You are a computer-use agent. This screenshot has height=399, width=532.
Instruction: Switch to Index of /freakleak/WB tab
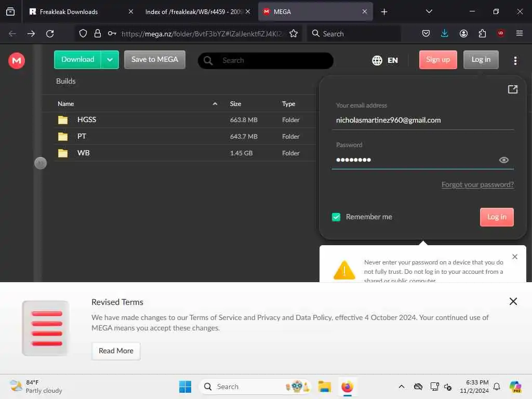click(x=198, y=11)
